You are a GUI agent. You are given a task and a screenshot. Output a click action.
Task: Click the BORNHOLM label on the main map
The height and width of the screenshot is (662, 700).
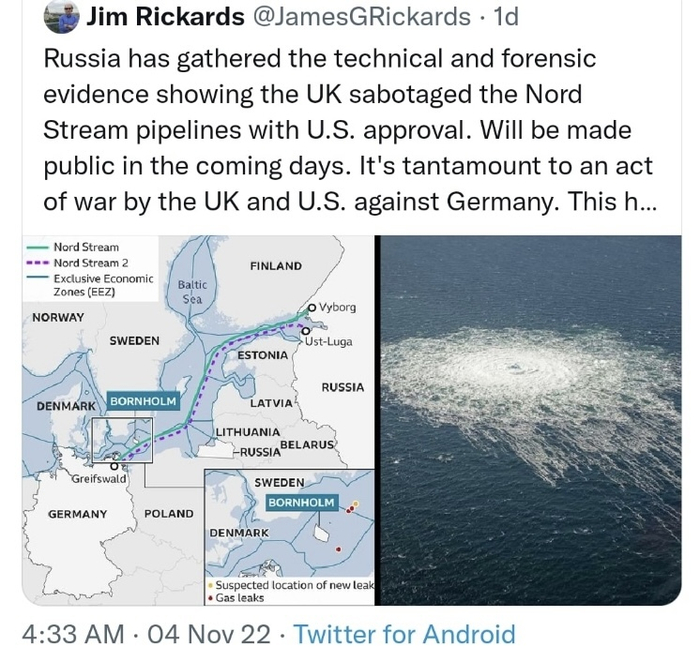point(142,401)
